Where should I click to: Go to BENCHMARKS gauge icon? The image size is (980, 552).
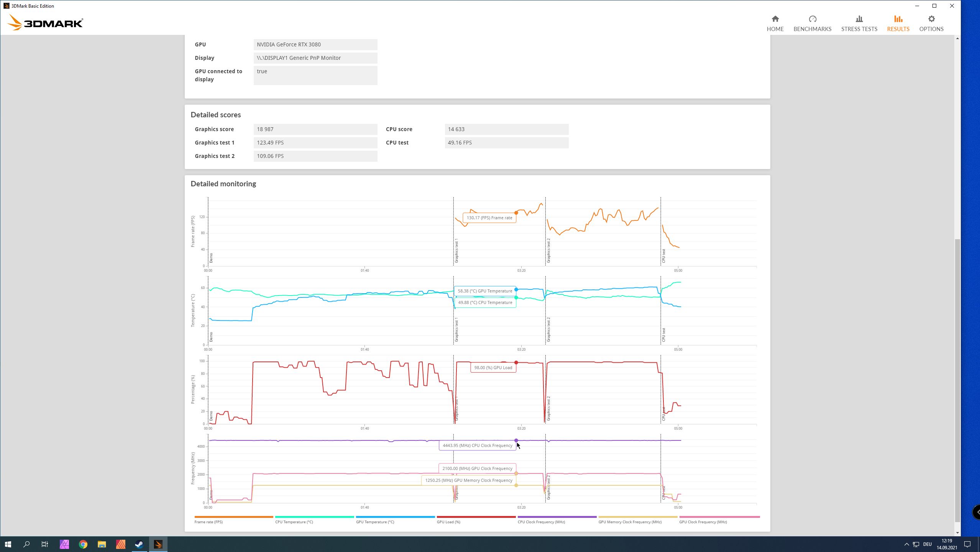coord(812,19)
